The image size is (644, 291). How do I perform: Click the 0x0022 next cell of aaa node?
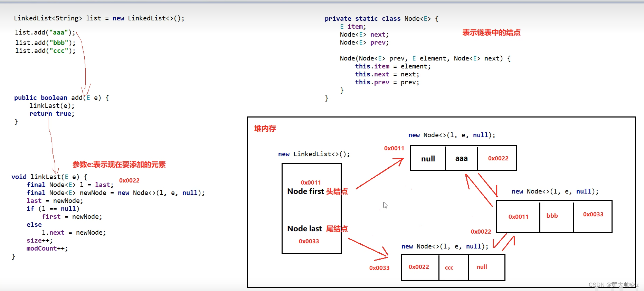point(498,158)
